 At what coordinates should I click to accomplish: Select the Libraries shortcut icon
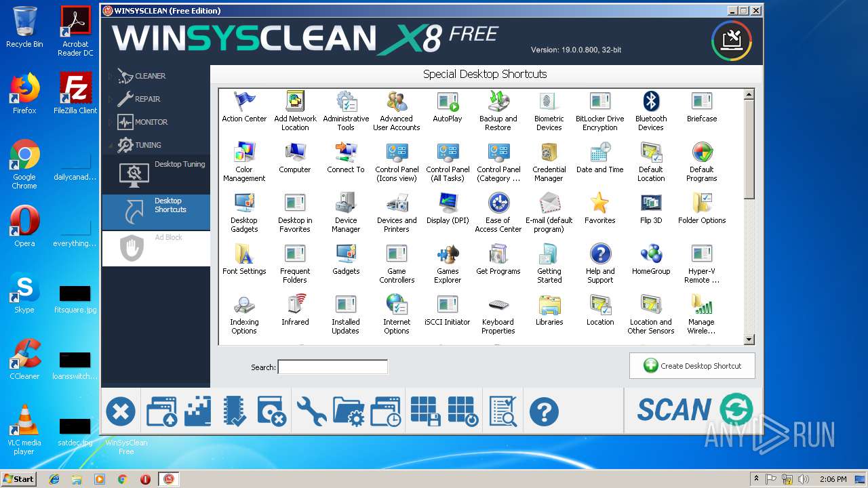point(549,305)
